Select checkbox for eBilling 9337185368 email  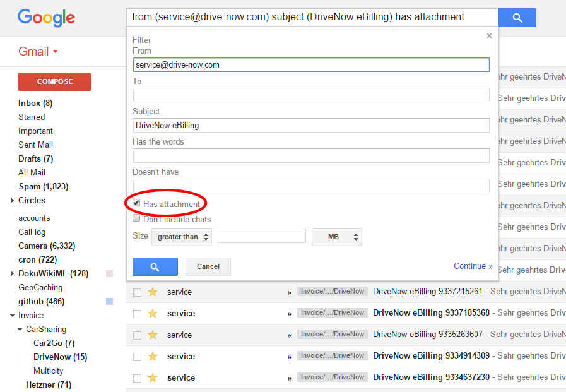pyautogui.click(x=137, y=314)
